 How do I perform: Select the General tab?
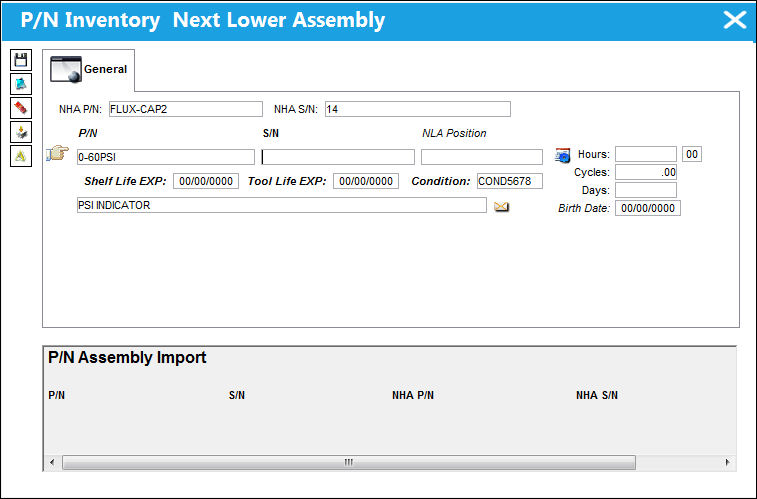tap(89, 69)
